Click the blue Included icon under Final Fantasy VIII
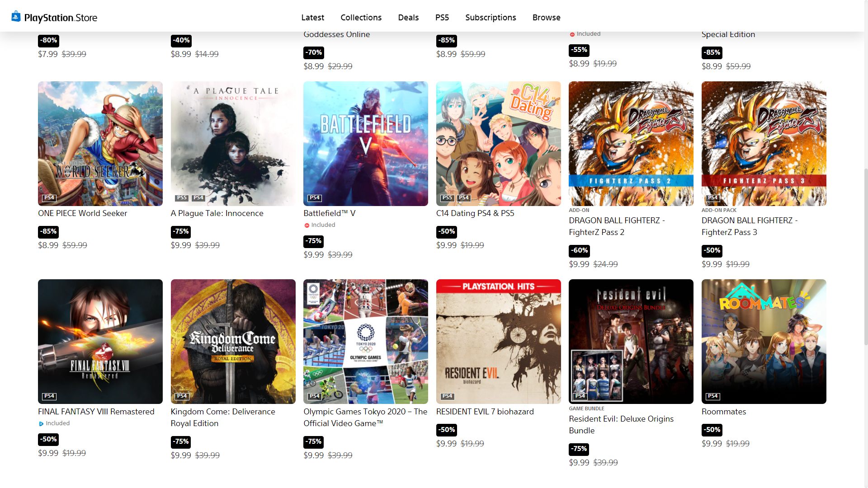 tap(41, 424)
